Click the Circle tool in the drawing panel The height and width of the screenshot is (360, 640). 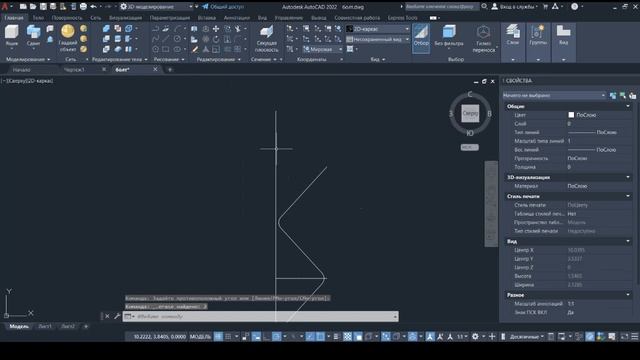point(177,39)
